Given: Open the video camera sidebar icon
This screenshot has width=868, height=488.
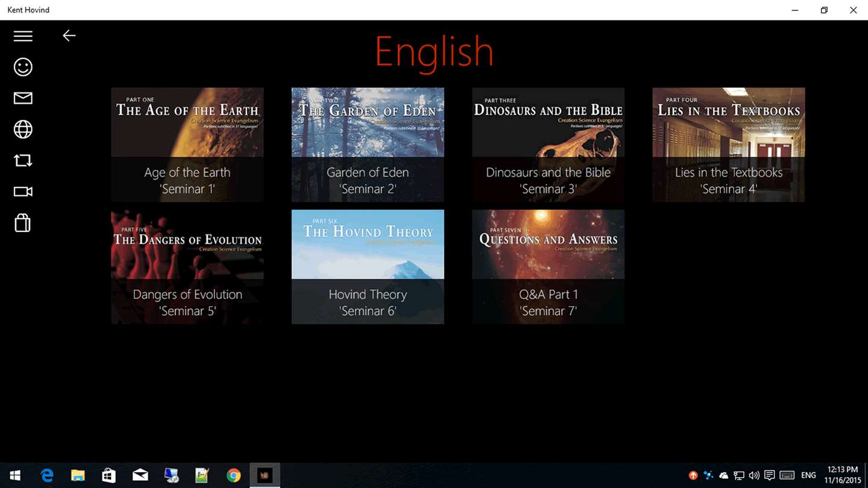Looking at the screenshot, I should (x=23, y=192).
